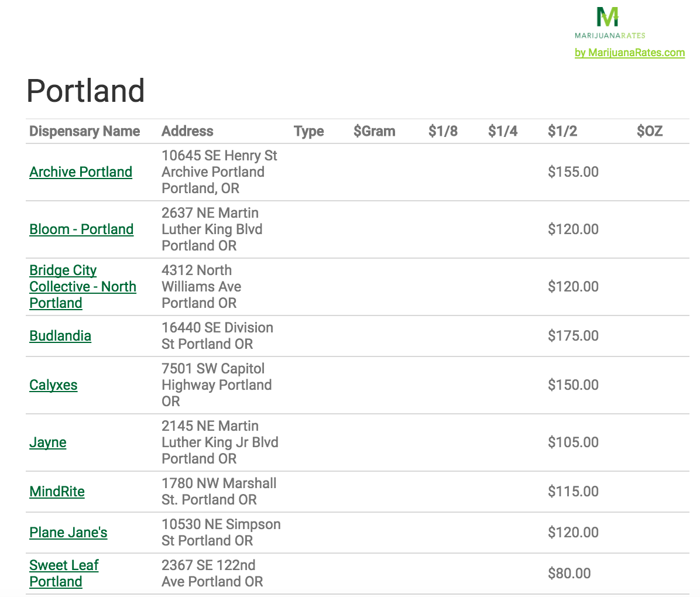Image resolution: width=700 pixels, height=597 pixels.
Task: Open the by MarijuanaRates.com link
Action: tap(629, 53)
